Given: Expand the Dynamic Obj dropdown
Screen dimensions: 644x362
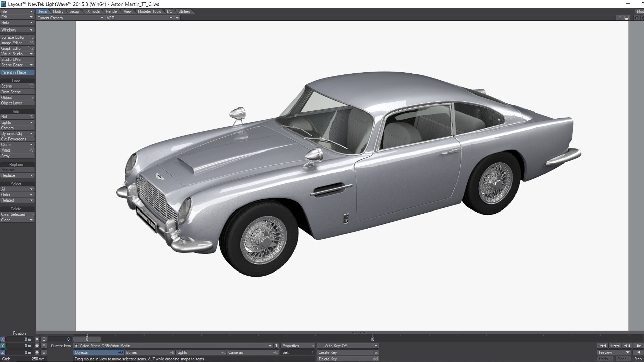Looking at the screenshot, I should 17,134.
